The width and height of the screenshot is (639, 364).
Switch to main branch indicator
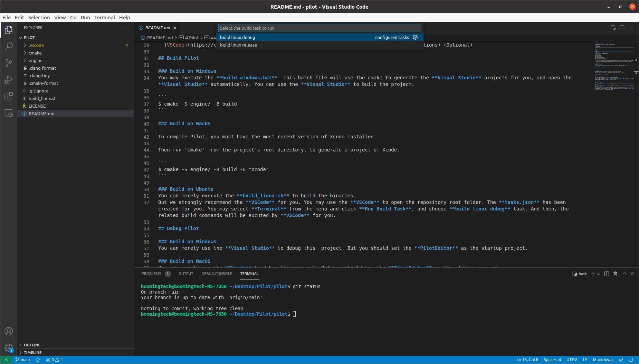click(x=22, y=360)
